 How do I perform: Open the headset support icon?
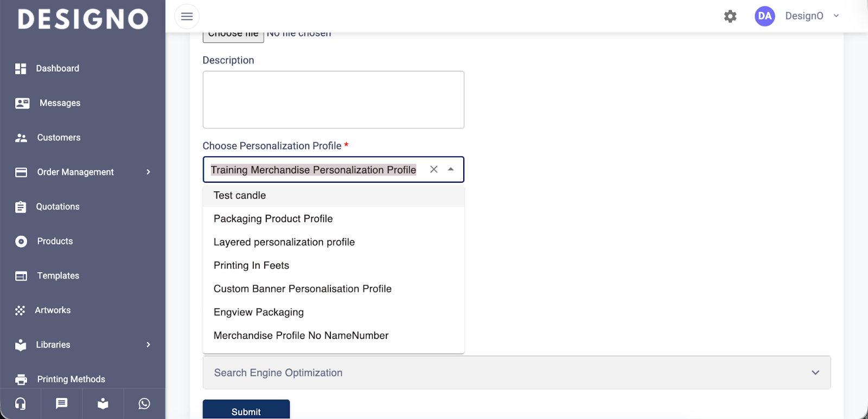pyautogui.click(x=21, y=404)
